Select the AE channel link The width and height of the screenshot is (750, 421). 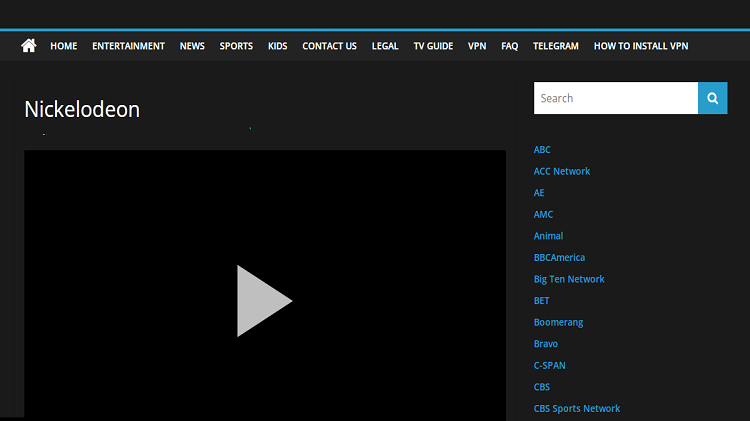[x=539, y=193]
